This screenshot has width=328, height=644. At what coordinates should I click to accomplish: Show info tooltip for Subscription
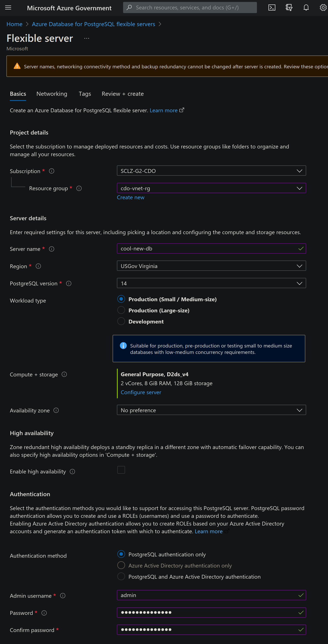pyautogui.click(x=51, y=171)
